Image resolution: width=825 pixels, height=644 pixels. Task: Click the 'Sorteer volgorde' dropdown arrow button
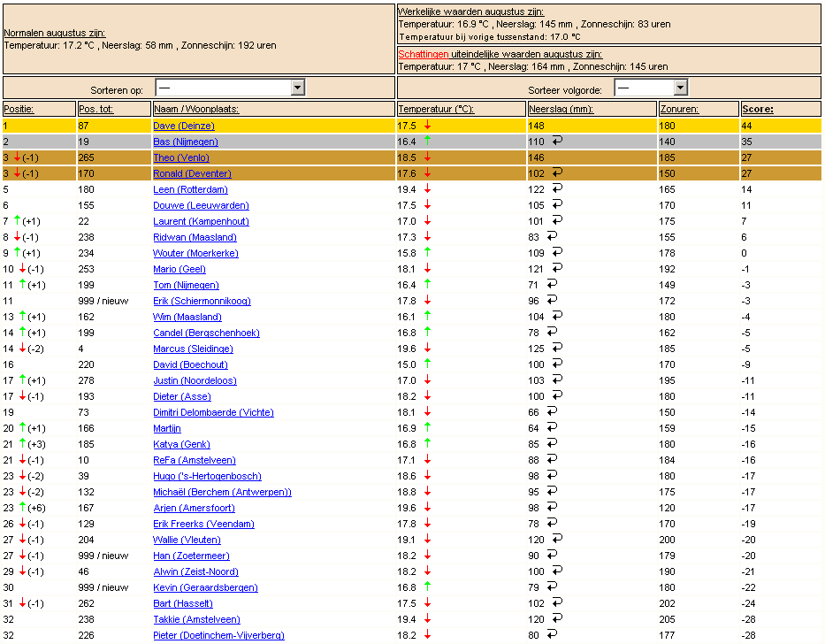click(680, 88)
